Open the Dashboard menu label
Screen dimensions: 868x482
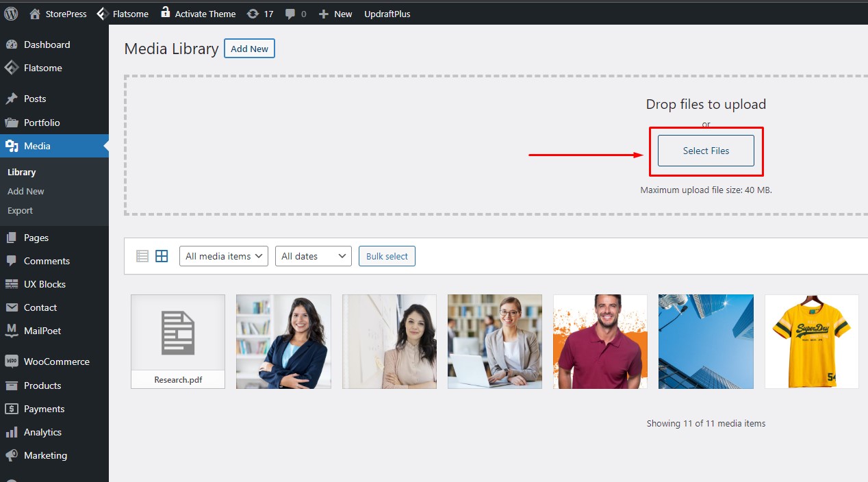click(x=47, y=45)
